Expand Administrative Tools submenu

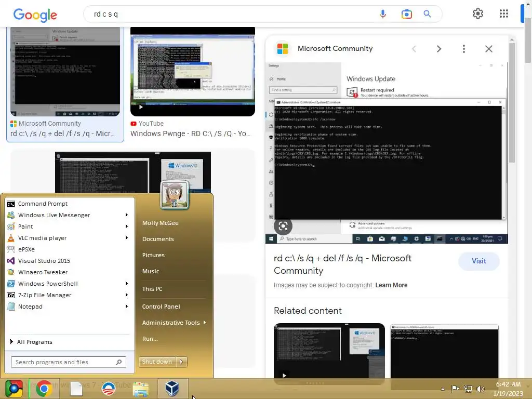[x=205, y=323]
